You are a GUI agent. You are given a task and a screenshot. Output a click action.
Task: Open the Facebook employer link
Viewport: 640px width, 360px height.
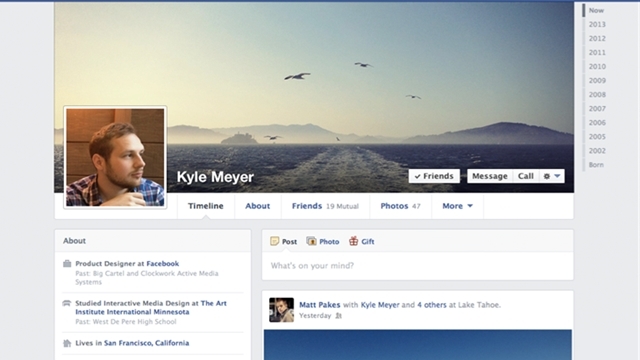pos(162,264)
